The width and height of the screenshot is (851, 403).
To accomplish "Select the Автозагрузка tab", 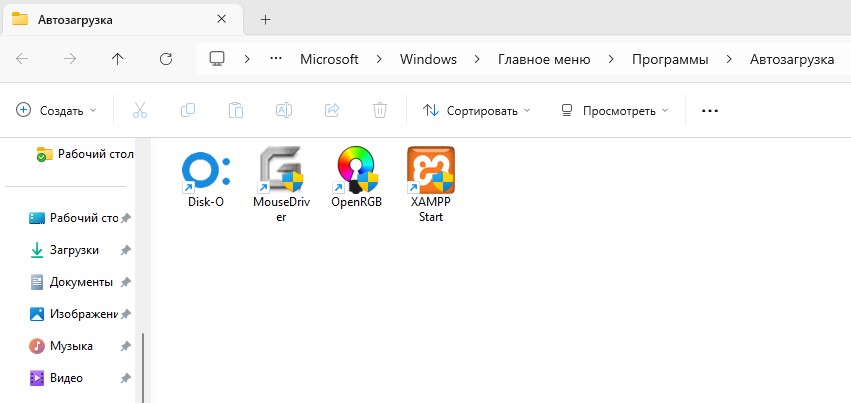I will point(122,20).
